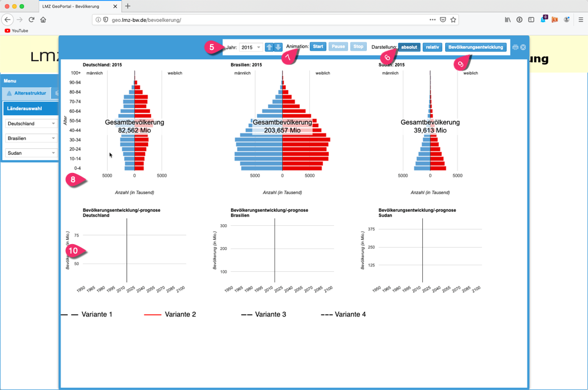Switch display to relativ
Image resolution: width=588 pixels, height=390 pixels.
432,47
